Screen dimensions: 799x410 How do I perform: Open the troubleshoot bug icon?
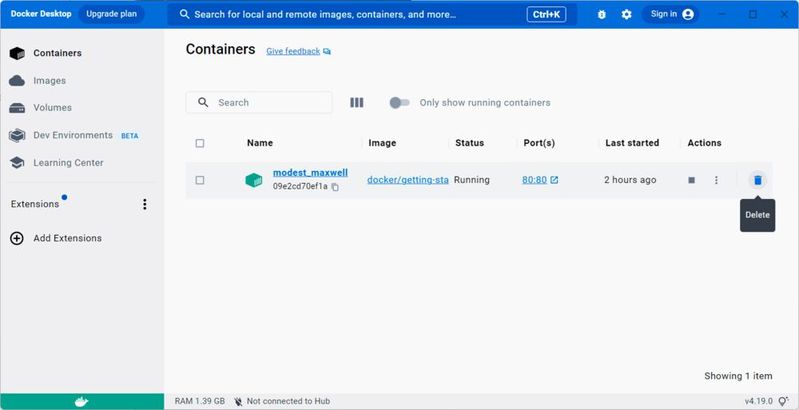[601, 14]
